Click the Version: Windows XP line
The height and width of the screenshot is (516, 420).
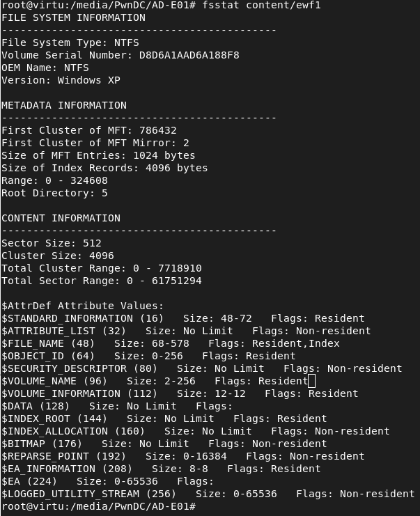point(61,80)
